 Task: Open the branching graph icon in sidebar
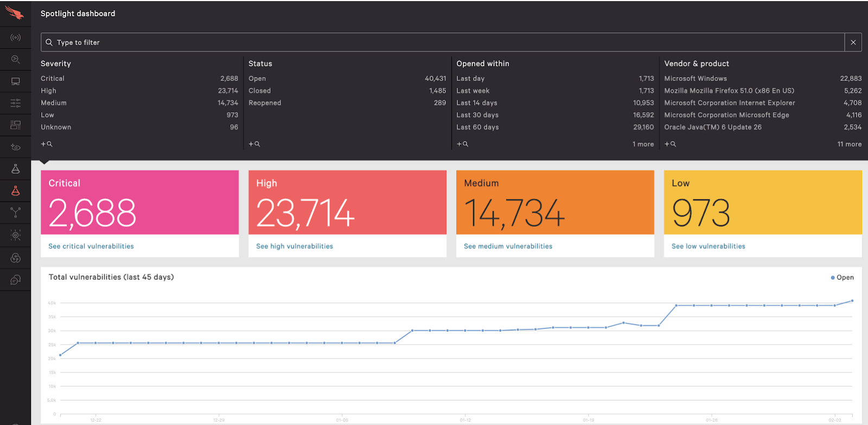(15, 212)
